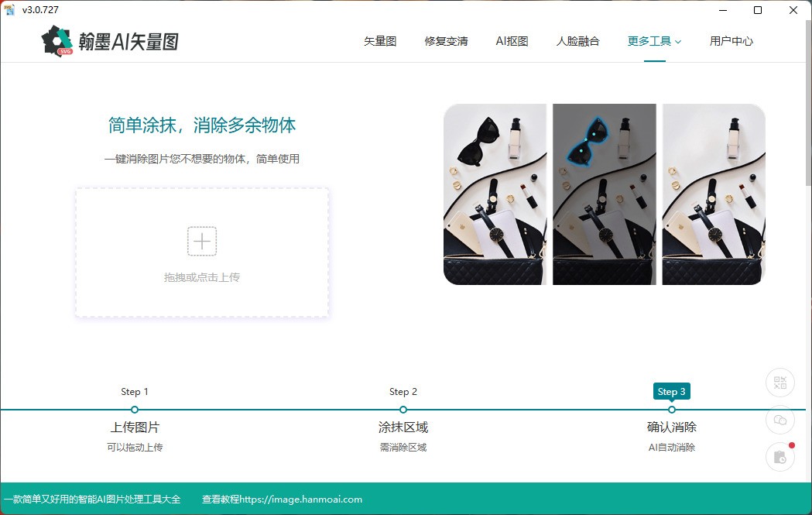Click the plus icon inside the upload box
The height and width of the screenshot is (515, 812).
click(201, 241)
